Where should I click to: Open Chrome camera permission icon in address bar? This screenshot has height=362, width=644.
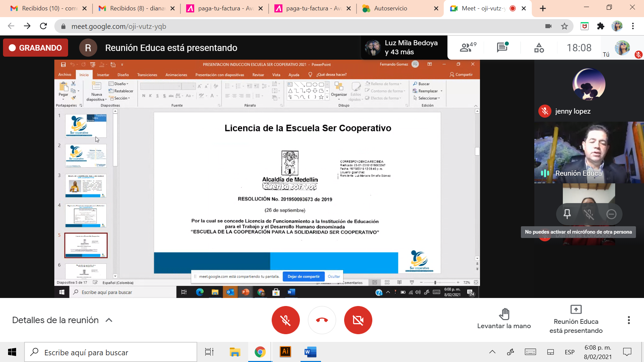click(x=548, y=26)
